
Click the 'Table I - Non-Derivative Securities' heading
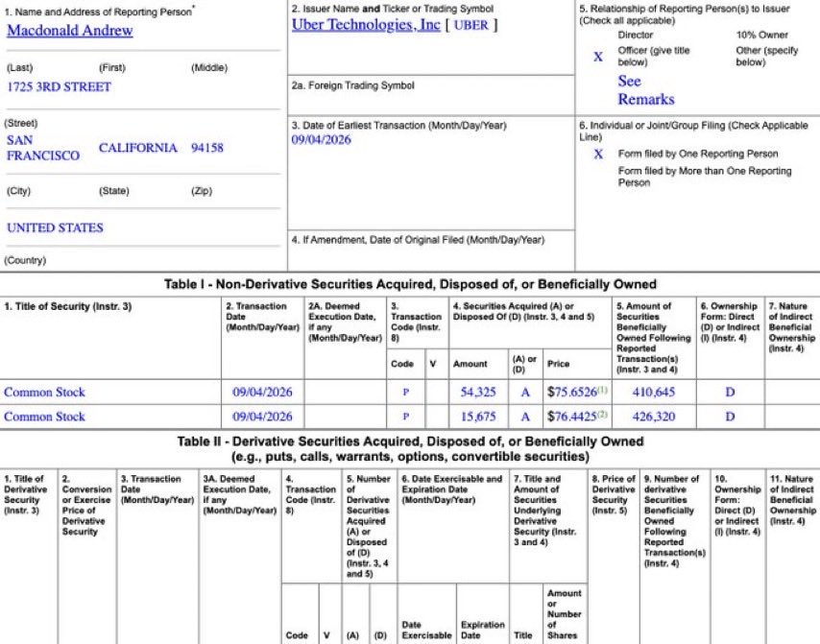410,284
